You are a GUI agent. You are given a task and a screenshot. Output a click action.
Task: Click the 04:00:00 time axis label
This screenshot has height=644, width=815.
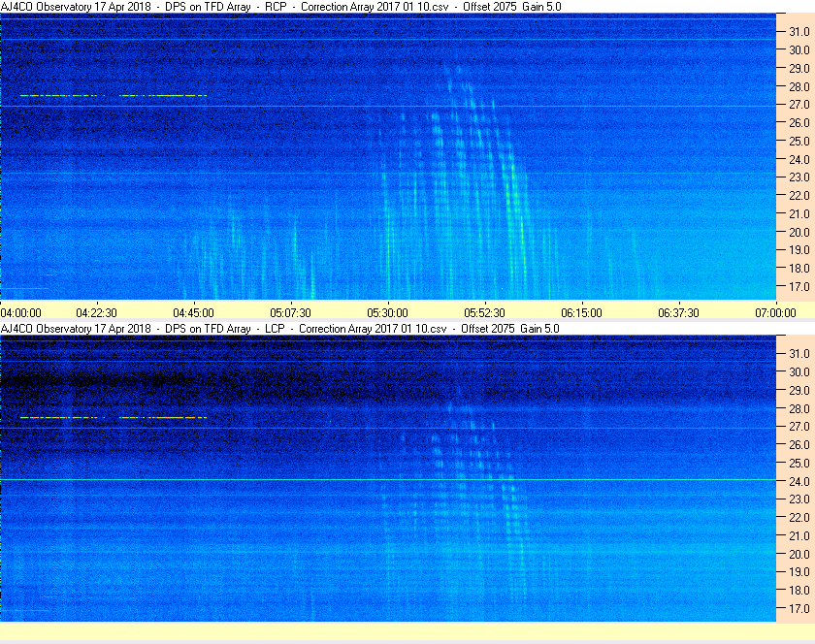coord(20,313)
